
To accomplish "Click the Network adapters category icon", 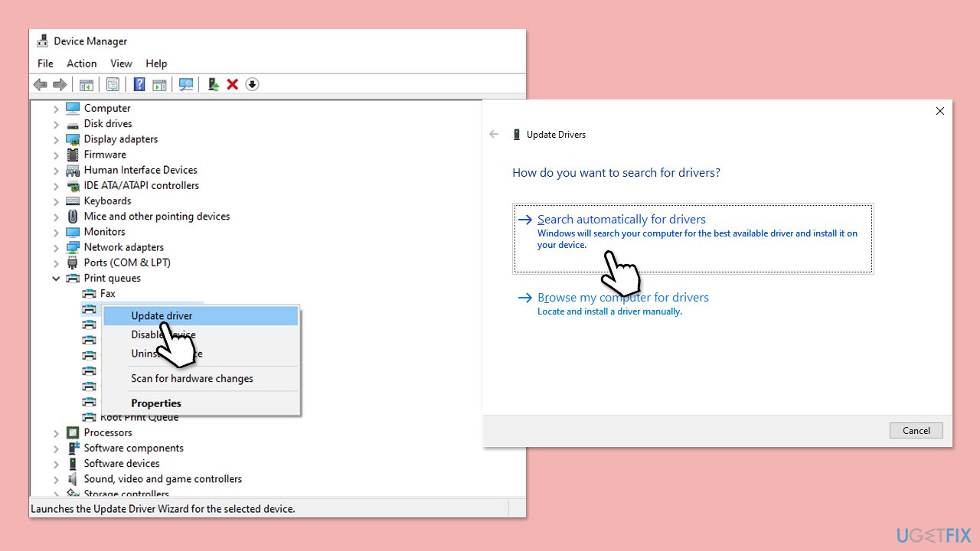I will tap(73, 247).
